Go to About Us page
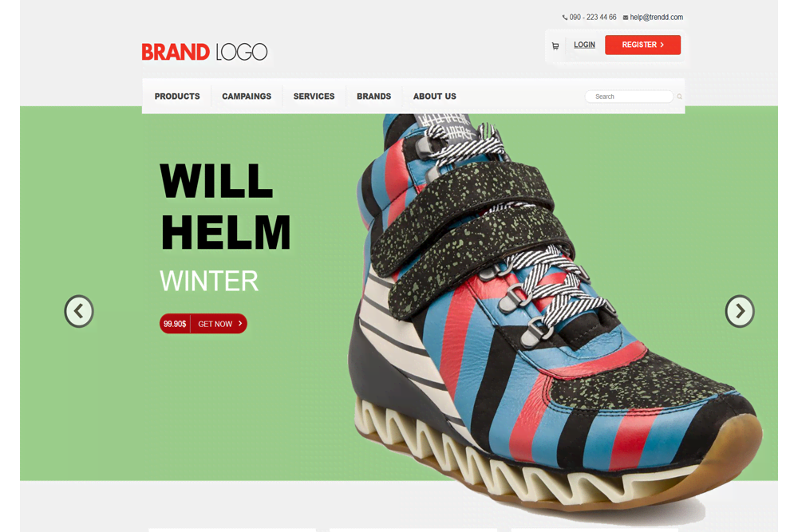Image resolution: width=798 pixels, height=532 pixels. point(435,97)
